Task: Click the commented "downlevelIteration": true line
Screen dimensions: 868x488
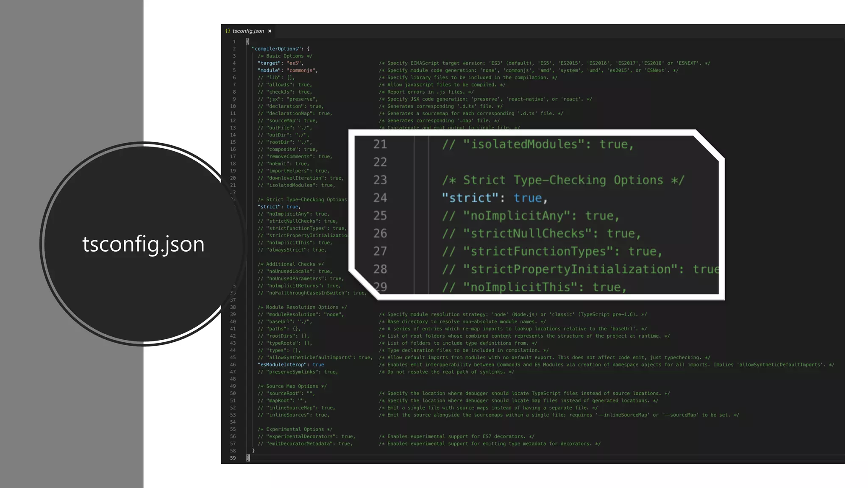Action: [300, 178]
